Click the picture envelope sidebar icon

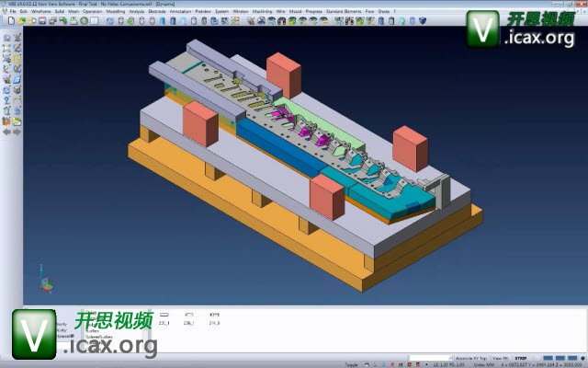coord(17,121)
